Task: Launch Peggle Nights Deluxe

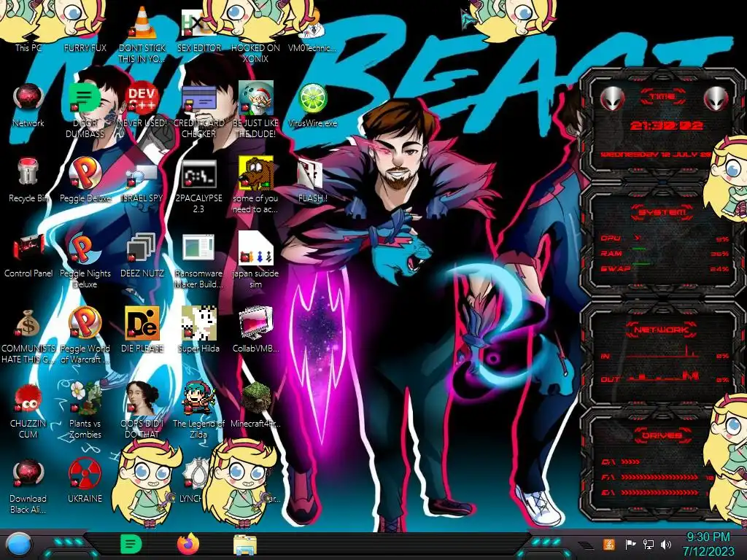Action: 85,249
